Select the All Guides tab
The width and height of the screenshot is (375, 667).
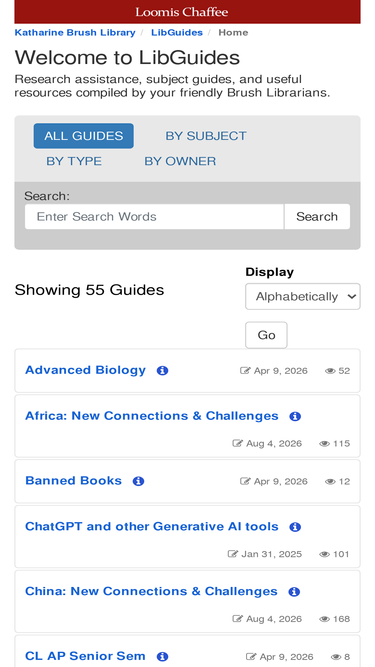click(84, 136)
